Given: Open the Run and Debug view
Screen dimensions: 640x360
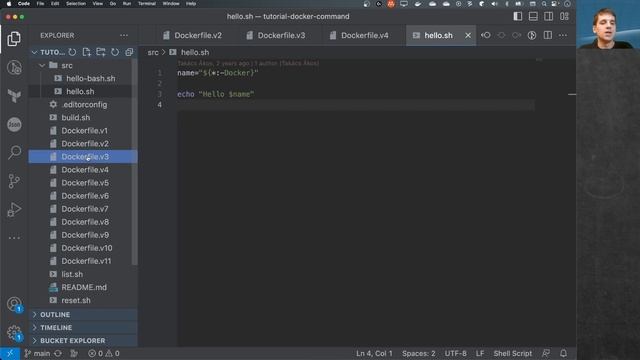Looking at the screenshot, I should (x=14, y=209).
